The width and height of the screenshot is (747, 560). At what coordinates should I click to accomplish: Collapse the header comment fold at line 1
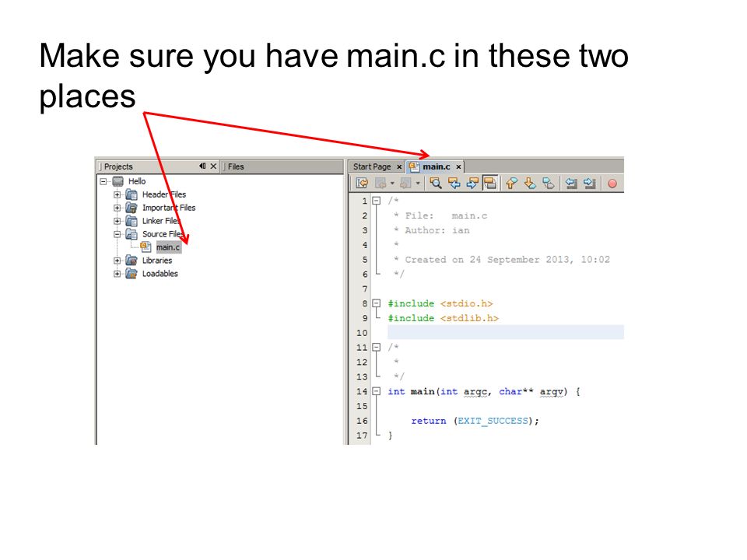[377, 201]
